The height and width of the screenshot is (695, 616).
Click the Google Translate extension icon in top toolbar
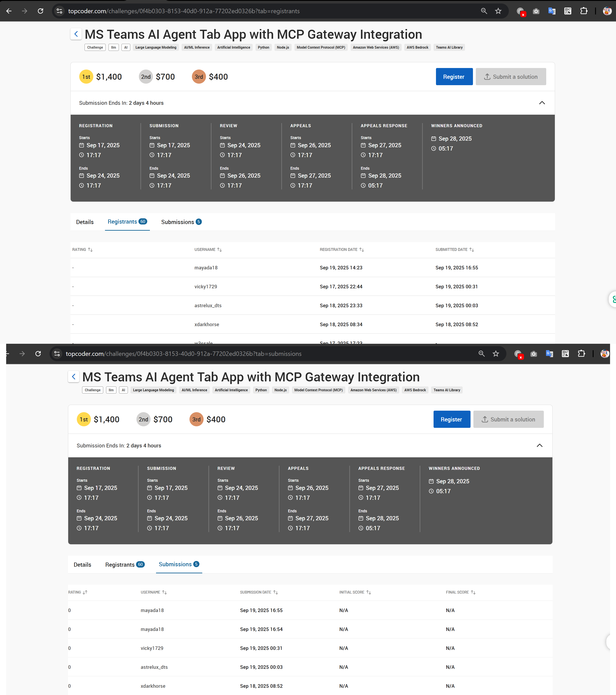pos(552,11)
